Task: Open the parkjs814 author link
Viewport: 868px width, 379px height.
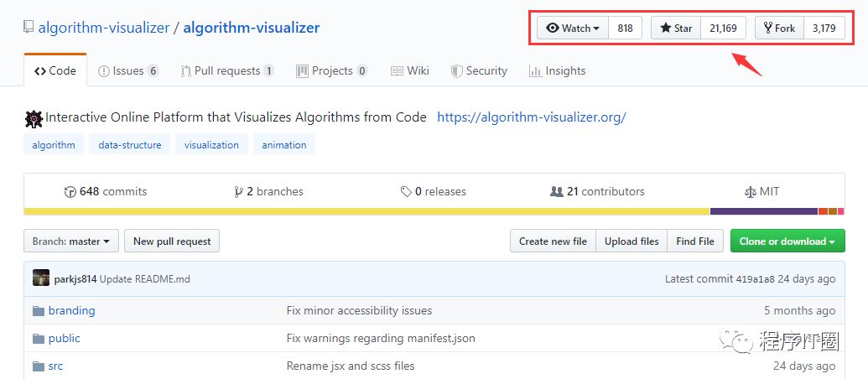Action: pyautogui.click(x=75, y=279)
